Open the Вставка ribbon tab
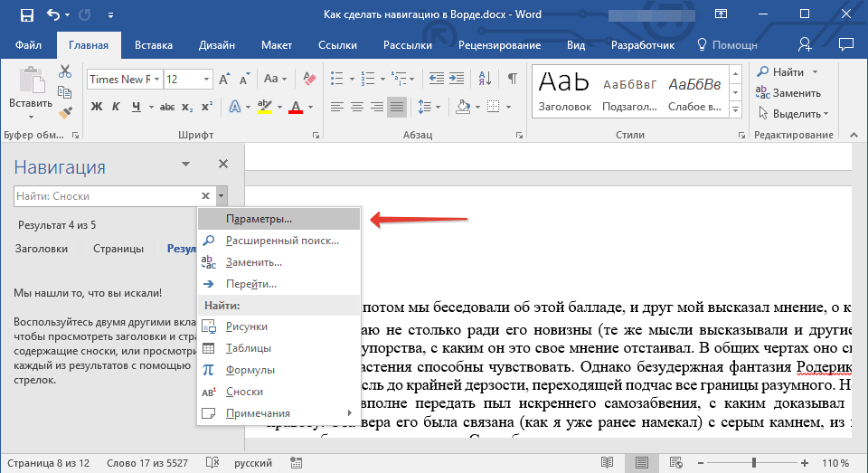Image resolution: width=868 pixels, height=473 pixels. click(154, 45)
